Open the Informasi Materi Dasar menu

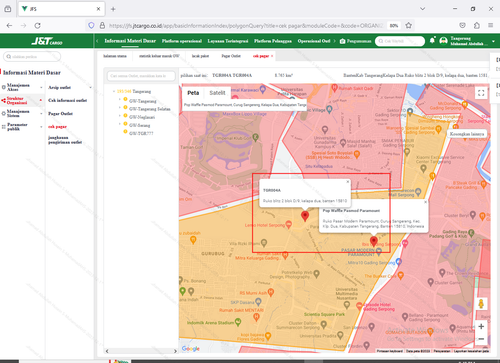pyautogui.click(x=130, y=41)
